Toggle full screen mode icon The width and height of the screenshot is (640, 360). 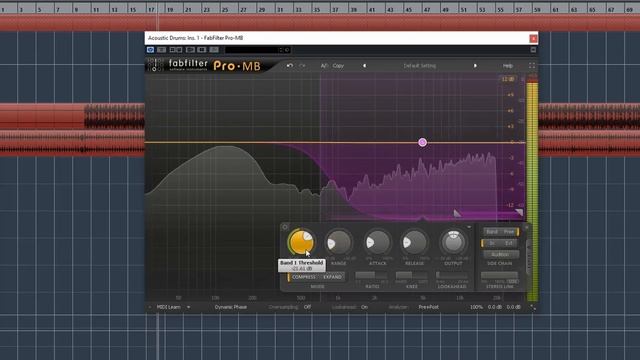[x=531, y=66]
